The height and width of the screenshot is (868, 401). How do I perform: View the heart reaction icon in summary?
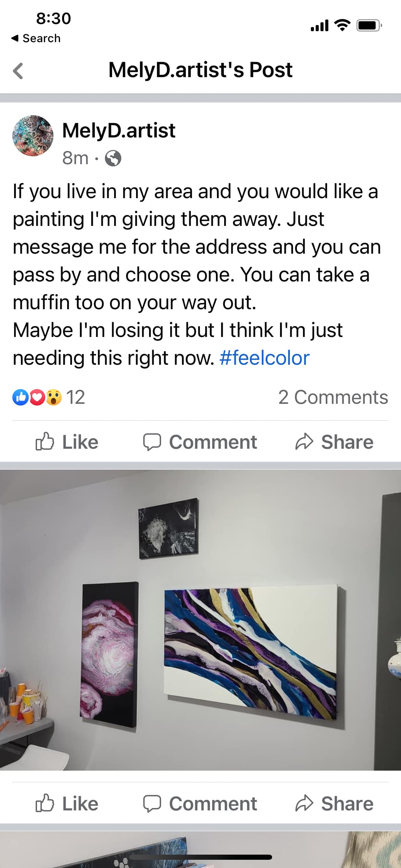(37, 397)
